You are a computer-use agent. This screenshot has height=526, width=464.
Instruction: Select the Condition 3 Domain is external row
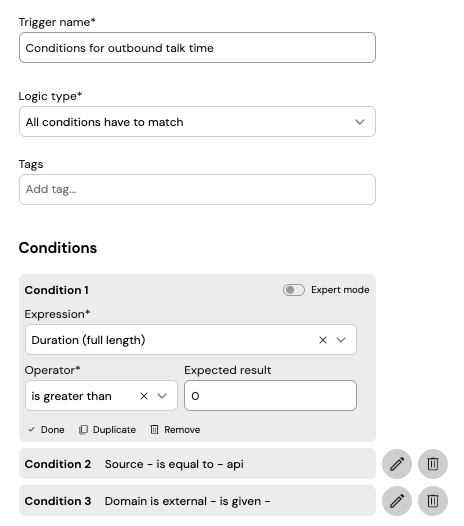tap(197, 501)
